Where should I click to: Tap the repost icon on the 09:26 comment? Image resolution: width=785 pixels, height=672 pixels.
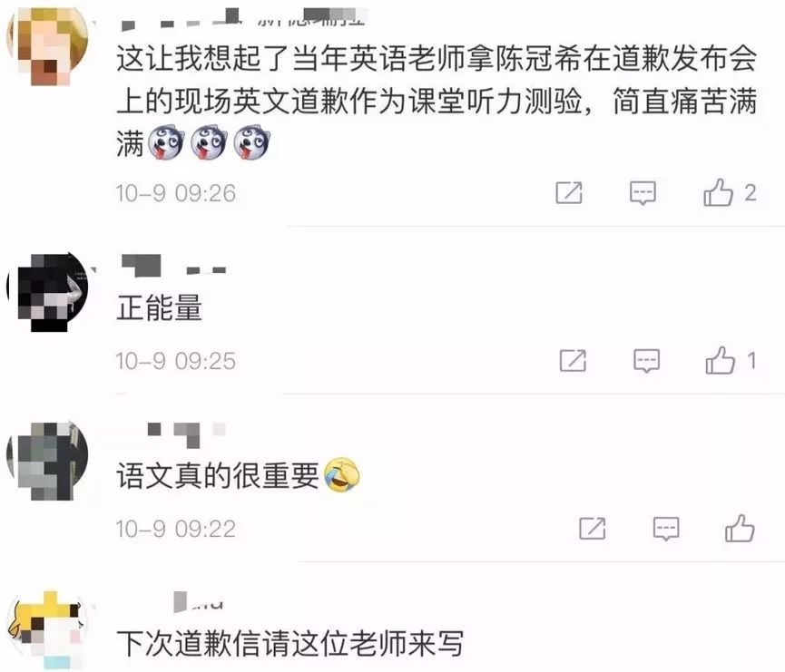(569, 192)
